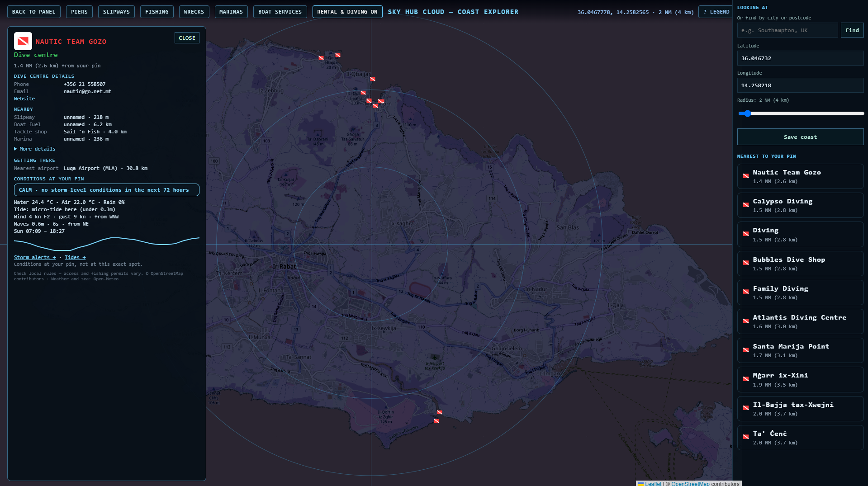Click dive flag icon beside Atlantis Diving Centre

point(745,321)
